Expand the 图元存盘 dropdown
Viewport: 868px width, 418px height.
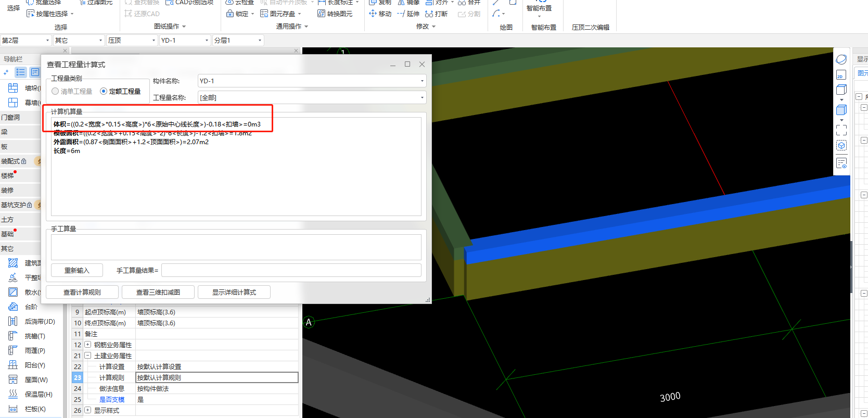coord(299,14)
